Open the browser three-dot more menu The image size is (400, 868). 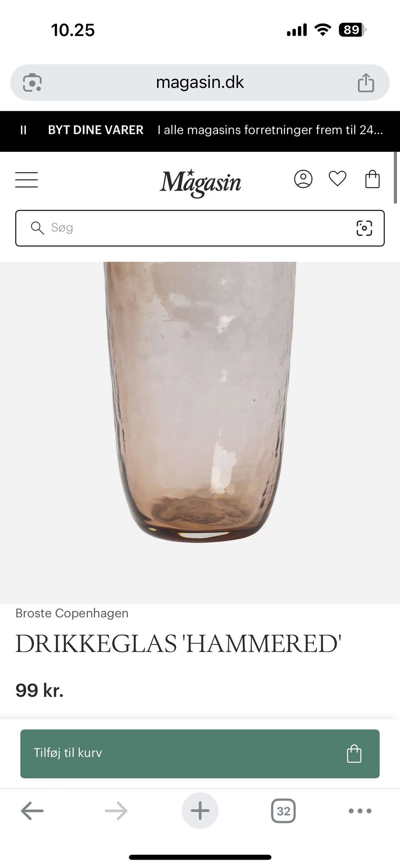pos(360,810)
